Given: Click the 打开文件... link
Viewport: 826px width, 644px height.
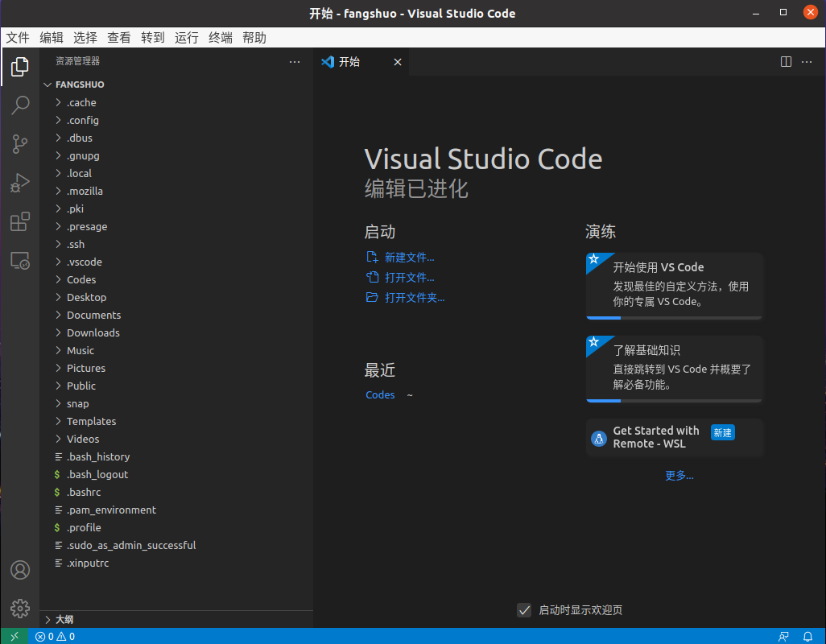Looking at the screenshot, I should (409, 278).
